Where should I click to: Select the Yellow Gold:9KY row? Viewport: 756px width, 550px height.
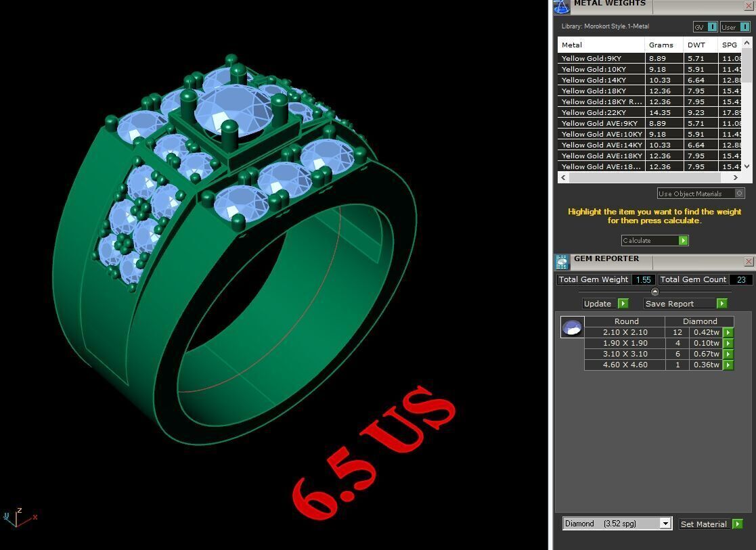pyautogui.click(x=650, y=58)
